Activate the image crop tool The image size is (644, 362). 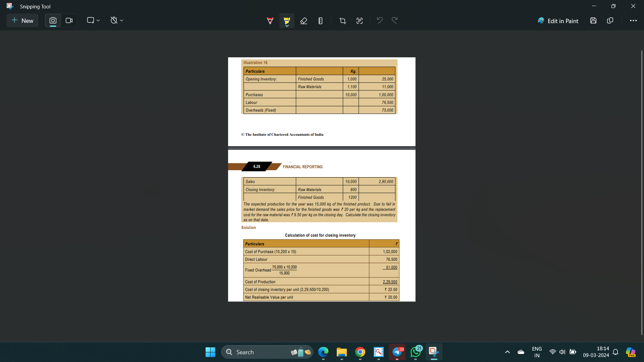[x=342, y=21]
